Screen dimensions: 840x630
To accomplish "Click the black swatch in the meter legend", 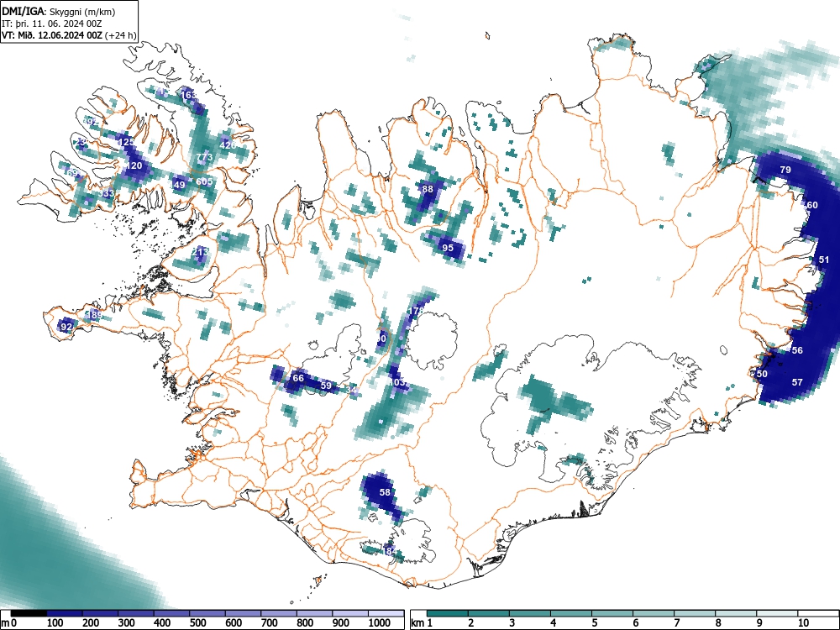I will pos(29,613).
